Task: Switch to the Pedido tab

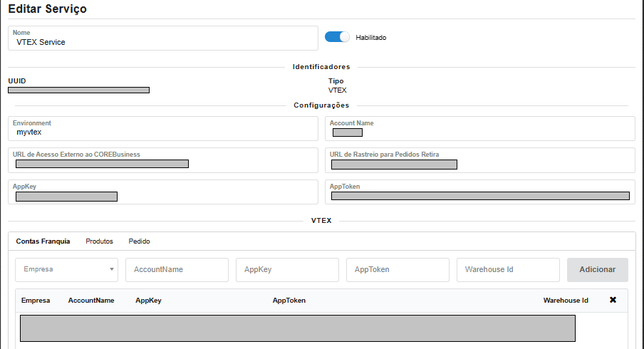Action: (139, 241)
